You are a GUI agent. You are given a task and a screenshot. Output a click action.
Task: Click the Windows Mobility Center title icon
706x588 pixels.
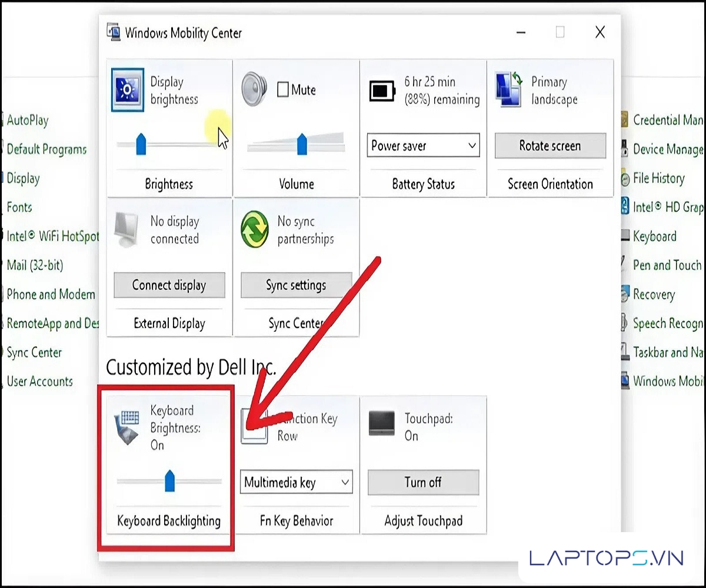click(114, 32)
